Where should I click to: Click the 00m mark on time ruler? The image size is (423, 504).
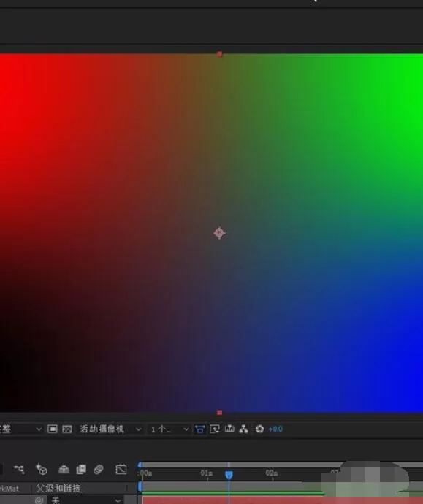(146, 473)
